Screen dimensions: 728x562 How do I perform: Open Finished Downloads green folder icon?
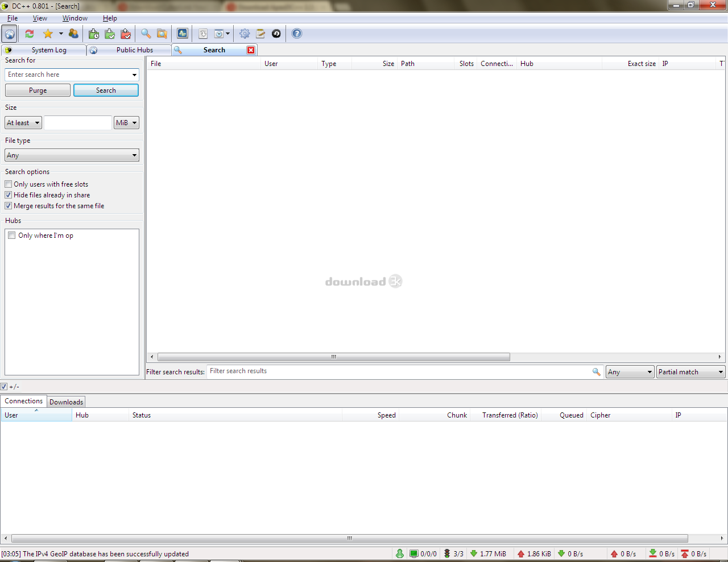110,34
